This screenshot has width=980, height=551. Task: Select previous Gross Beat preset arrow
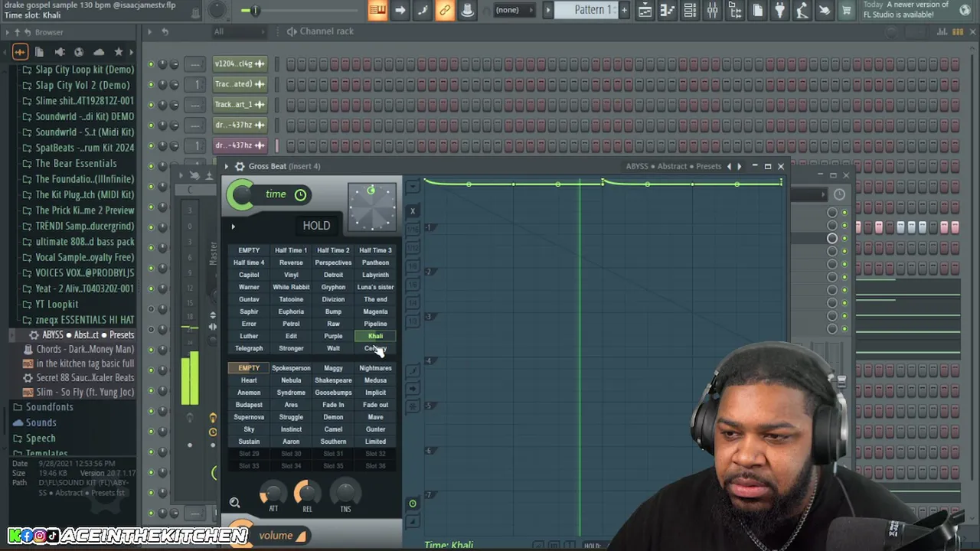click(x=729, y=166)
